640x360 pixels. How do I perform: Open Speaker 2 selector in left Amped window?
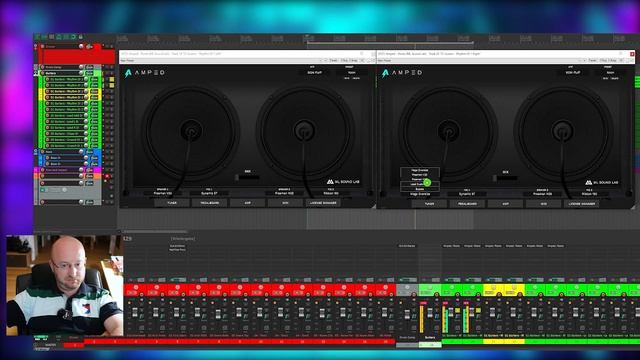(284, 193)
